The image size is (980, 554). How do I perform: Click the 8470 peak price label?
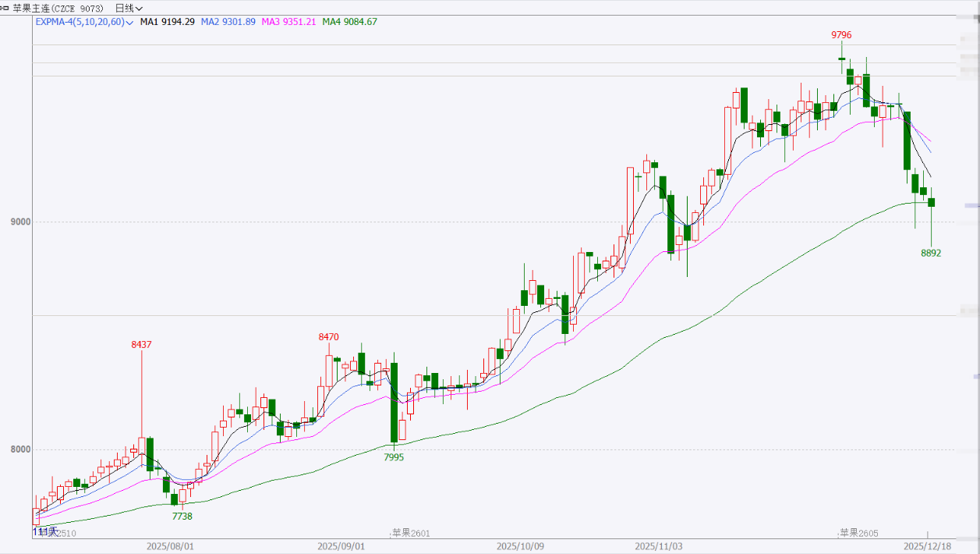pyautogui.click(x=328, y=337)
